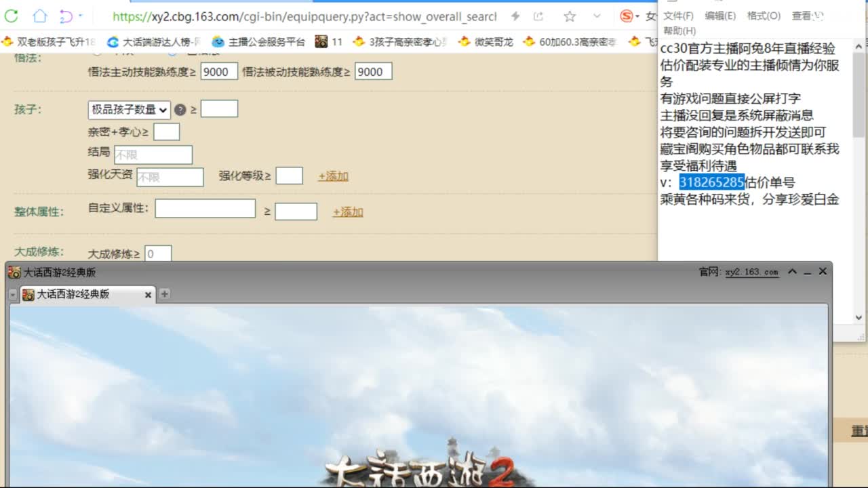Close the 大话西游2经典版 game window
Viewport: 868px width, 488px height.
point(823,271)
